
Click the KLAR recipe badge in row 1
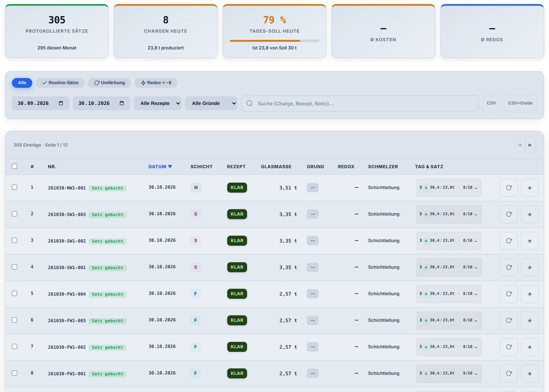[237, 188]
